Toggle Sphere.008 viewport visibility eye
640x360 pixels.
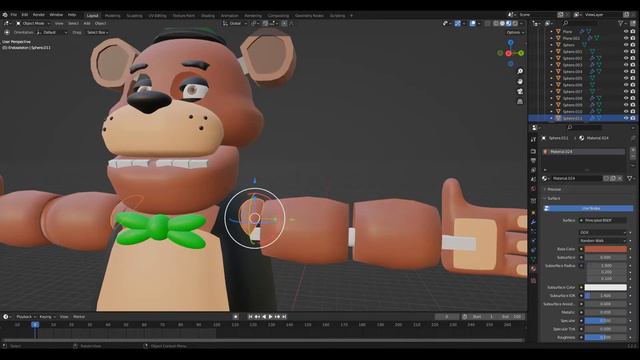click(626, 98)
